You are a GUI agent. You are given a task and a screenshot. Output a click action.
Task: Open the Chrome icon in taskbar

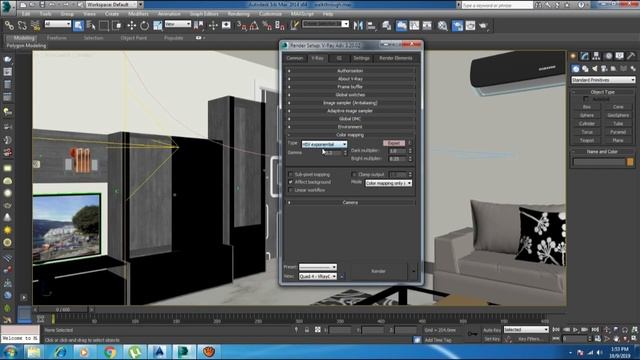point(109,351)
